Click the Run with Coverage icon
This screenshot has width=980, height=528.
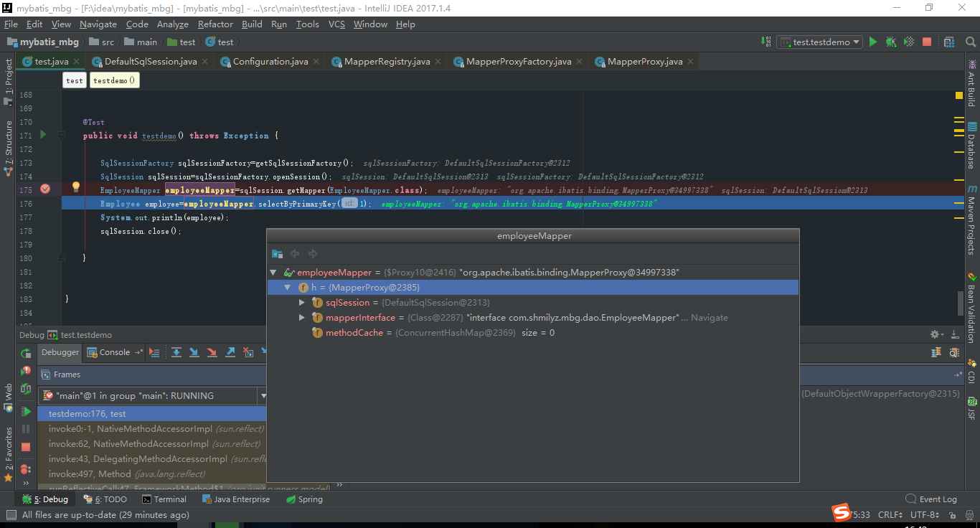[908, 42]
